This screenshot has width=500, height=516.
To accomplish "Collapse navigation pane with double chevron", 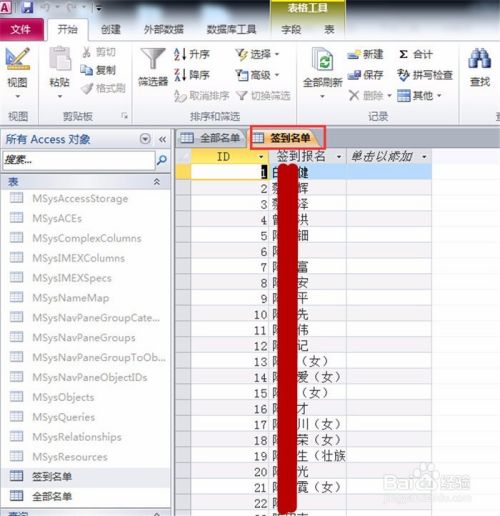I will [x=162, y=139].
